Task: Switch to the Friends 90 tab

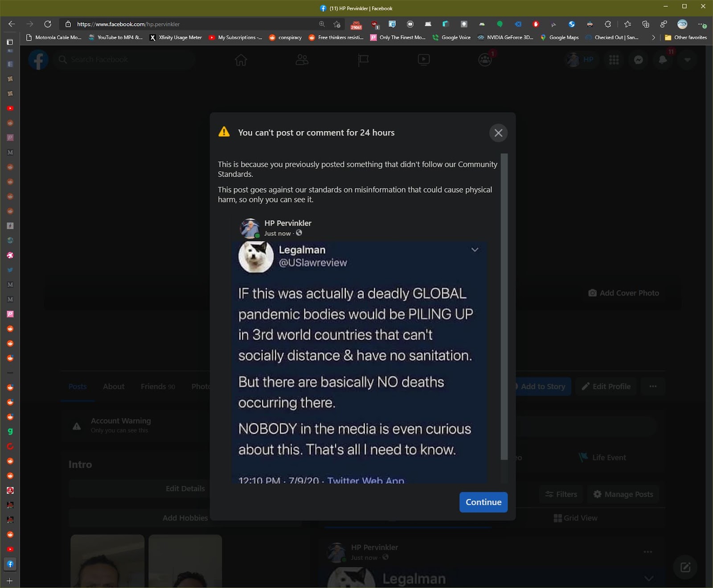Action: coord(158,387)
